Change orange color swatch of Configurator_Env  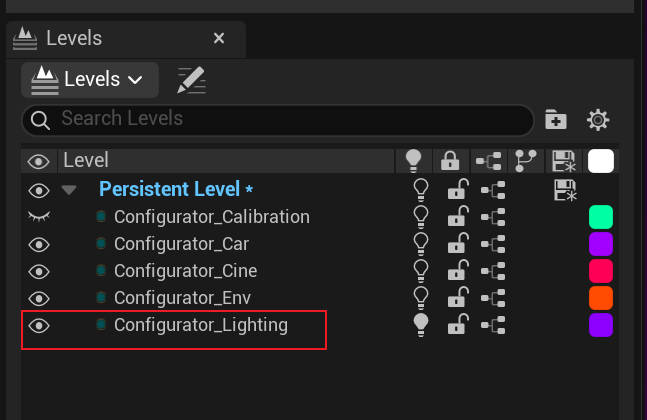pyautogui.click(x=600, y=298)
